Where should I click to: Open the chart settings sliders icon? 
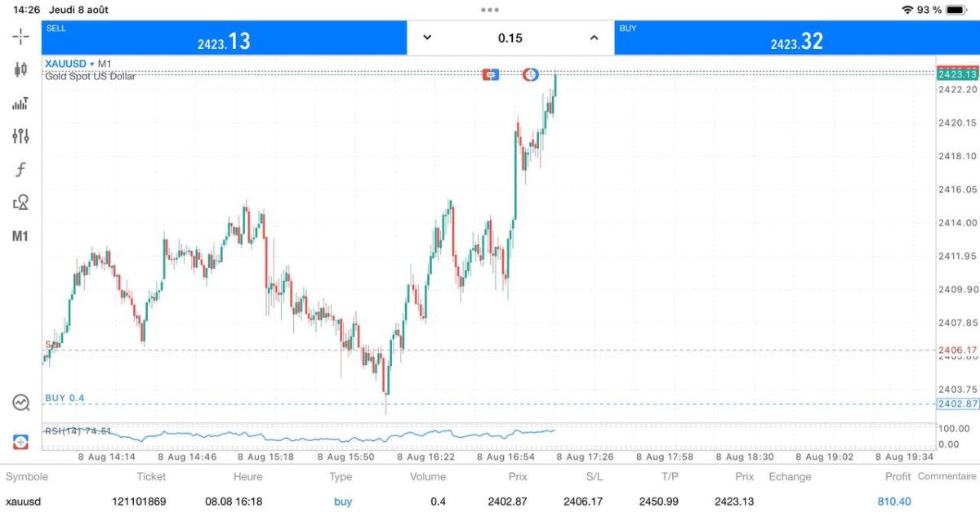coord(20,136)
